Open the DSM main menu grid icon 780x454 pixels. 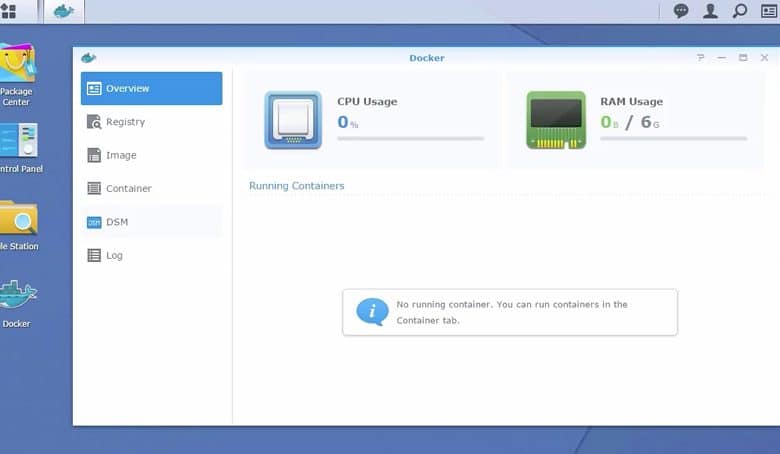pyautogui.click(x=8, y=11)
